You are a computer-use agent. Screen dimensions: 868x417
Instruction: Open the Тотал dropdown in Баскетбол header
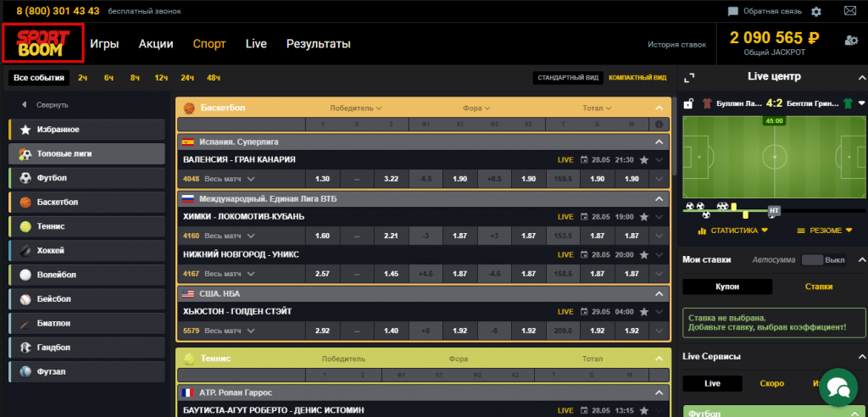pos(597,108)
